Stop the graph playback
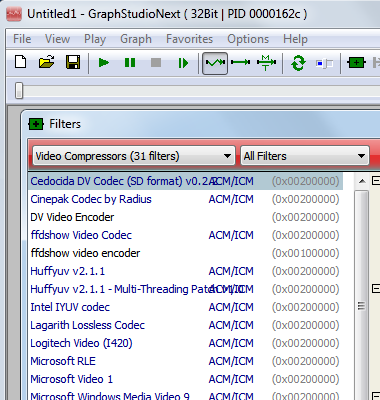Viewport: 380px width, 400px height. 156,63
